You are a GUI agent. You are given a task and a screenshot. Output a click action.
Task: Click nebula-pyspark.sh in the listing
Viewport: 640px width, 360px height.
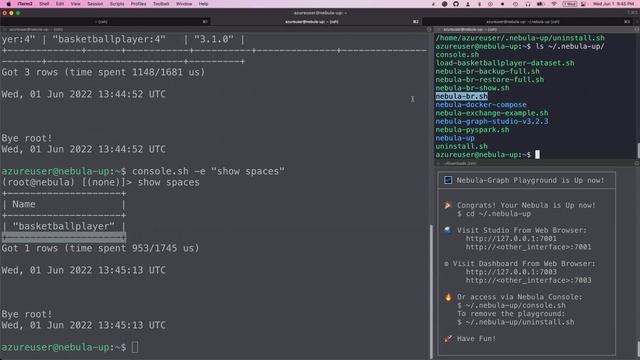pos(472,129)
